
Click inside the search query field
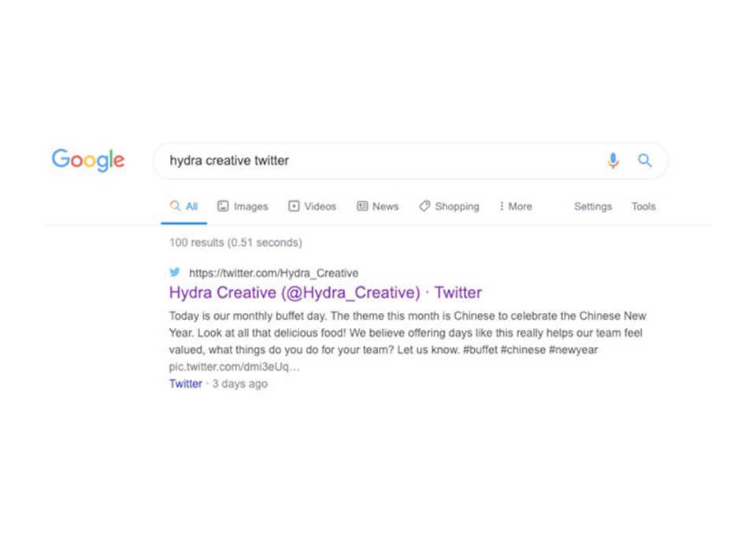pos(378,161)
